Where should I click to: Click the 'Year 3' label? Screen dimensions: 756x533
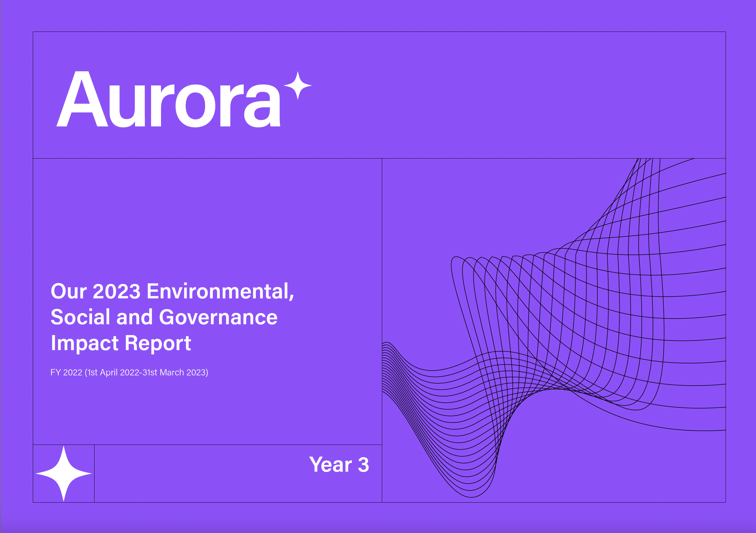(x=339, y=464)
